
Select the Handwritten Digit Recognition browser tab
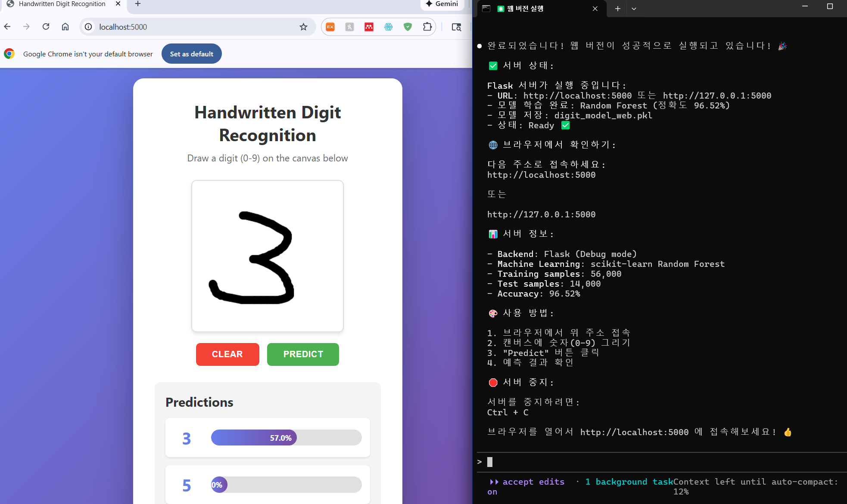62,4
